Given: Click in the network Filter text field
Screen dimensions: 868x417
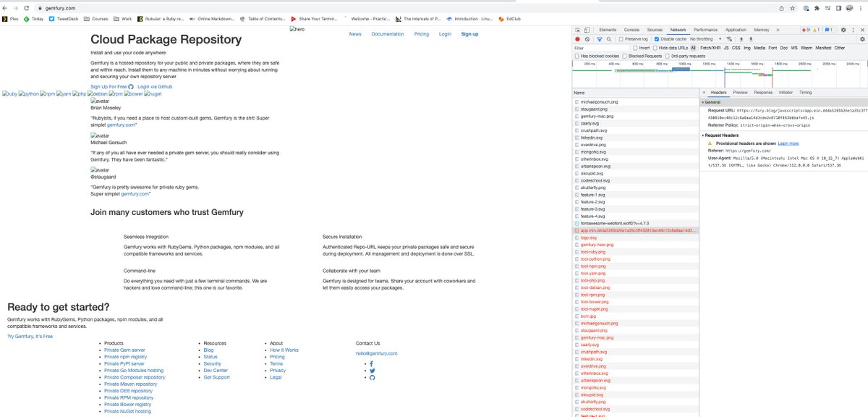Looking at the screenshot, I should (x=602, y=48).
